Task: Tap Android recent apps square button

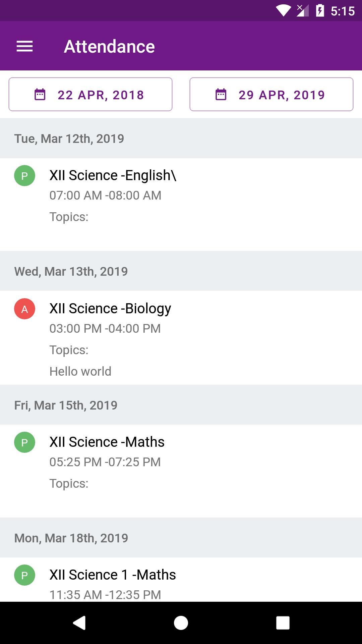Action: pos(283,623)
